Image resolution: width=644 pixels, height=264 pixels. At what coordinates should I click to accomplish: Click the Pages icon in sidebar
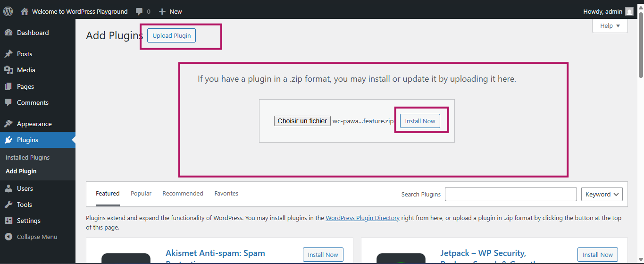pos(8,86)
